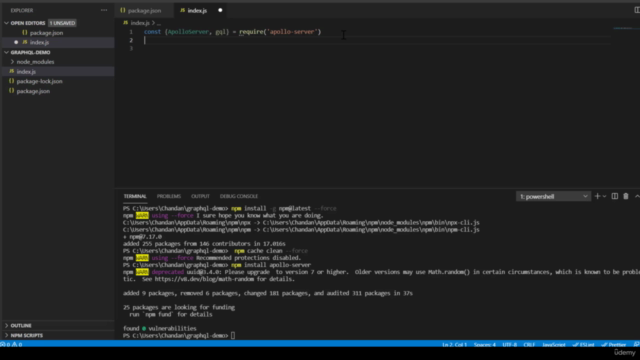Collapse the GRAPHQL-DEMO folder section
Image resolution: width=640 pixels, height=360 pixels.
pos(30,52)
